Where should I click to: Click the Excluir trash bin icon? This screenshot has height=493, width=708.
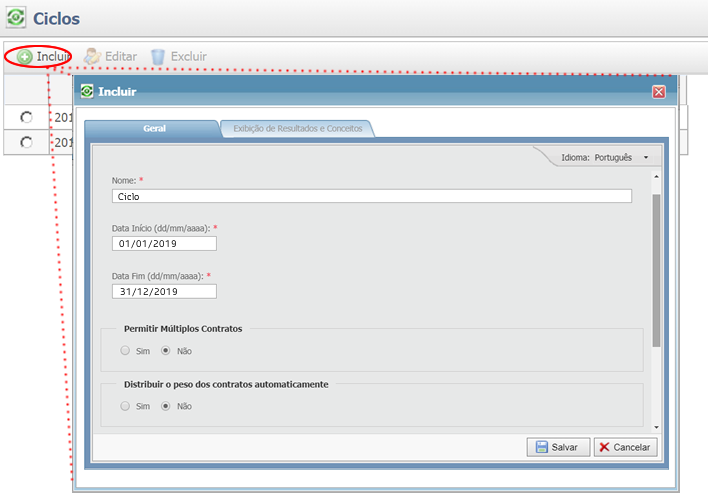tap(158, 57)
